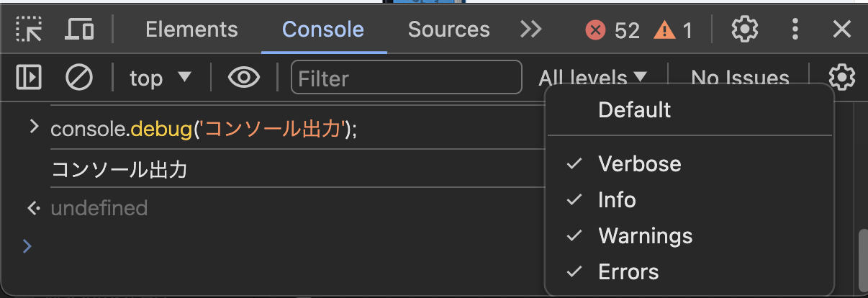Create a live expression with eye icon

point(244,78)
